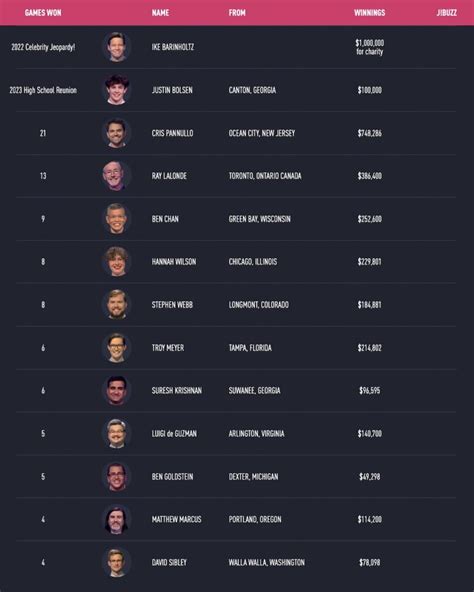This screenshot has width=474, height=592.
Task: Open Suresh Krishnan's name link
Action: (177, 391)
